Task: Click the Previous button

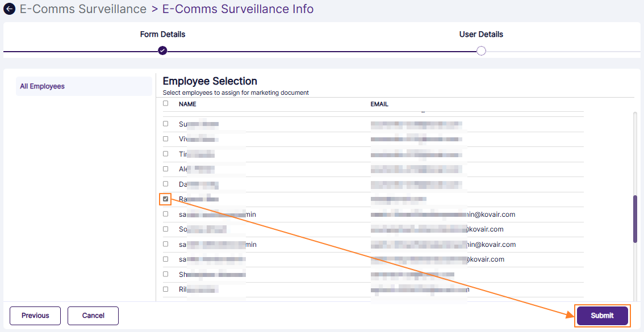Action: 35,316
